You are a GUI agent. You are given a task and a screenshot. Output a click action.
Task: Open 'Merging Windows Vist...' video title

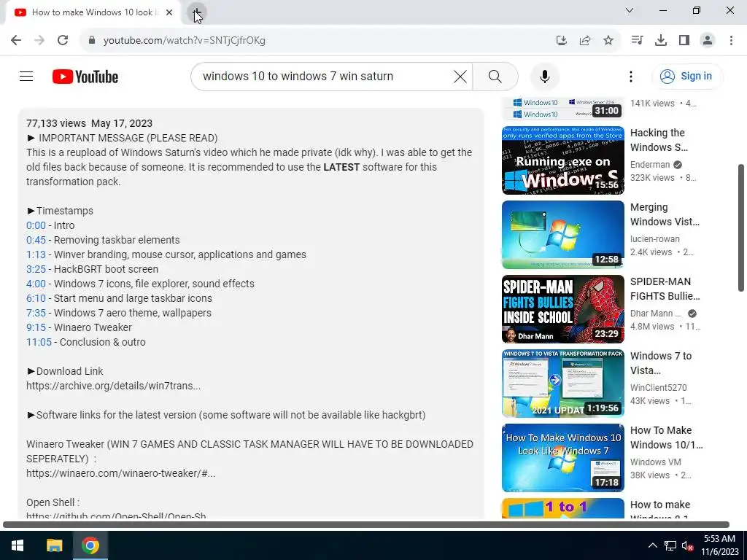(x=665, y=215)
